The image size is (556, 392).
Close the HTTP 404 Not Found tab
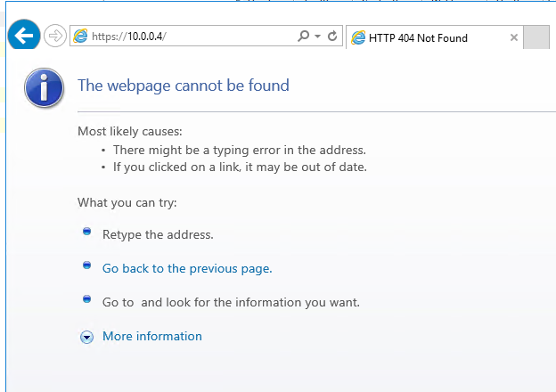[x=514, y=37]
